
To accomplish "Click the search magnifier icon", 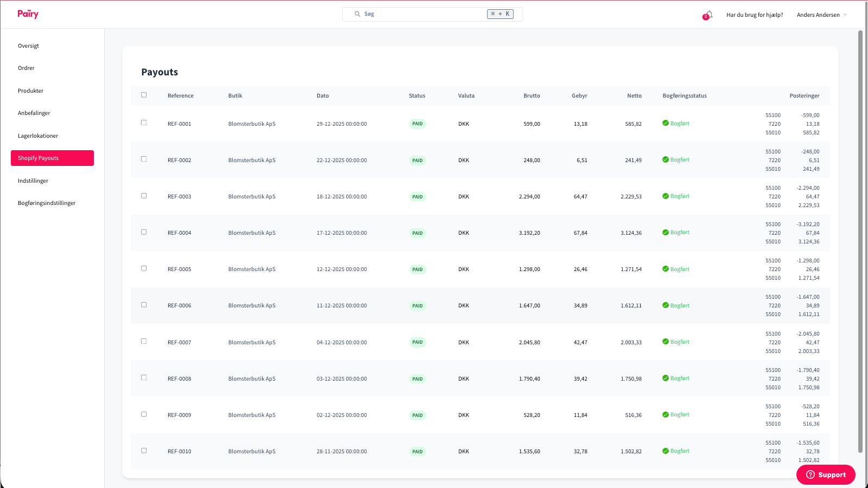I will click(x=357, y=14).
